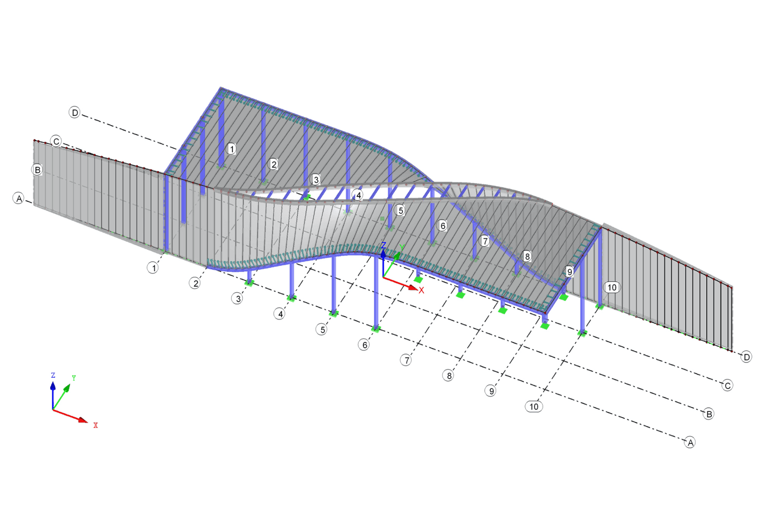Select grid bubble 1 on the high roof surface
This screenshot has width=766, height=532.
point(232,149)
